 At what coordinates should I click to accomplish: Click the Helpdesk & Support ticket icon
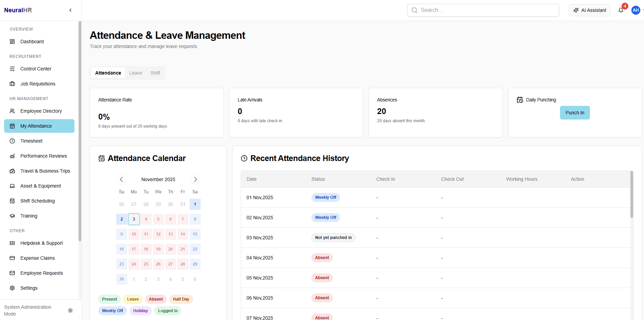12,243
